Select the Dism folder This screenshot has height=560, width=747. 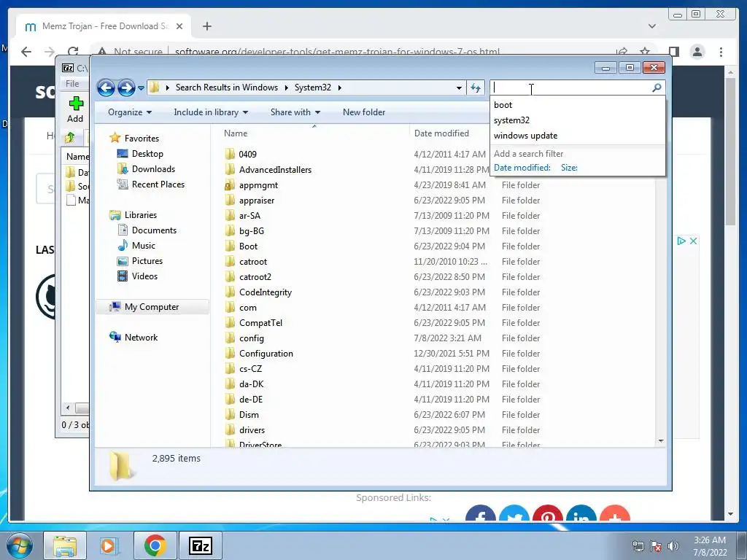pyautogui.click(x=249, y=414)
